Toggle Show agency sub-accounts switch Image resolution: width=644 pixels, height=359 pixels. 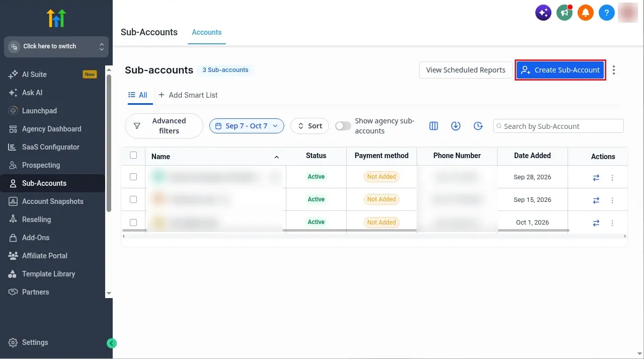(x=343, y=126)
